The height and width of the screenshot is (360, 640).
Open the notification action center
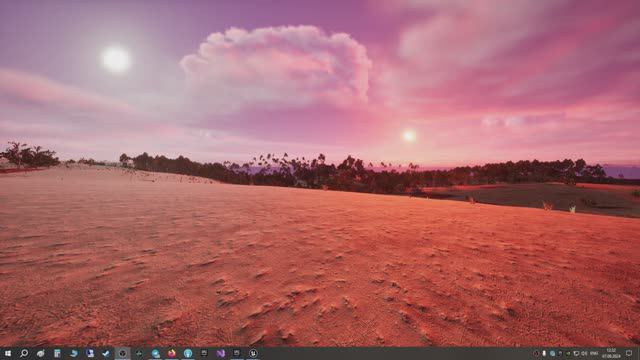629,353
